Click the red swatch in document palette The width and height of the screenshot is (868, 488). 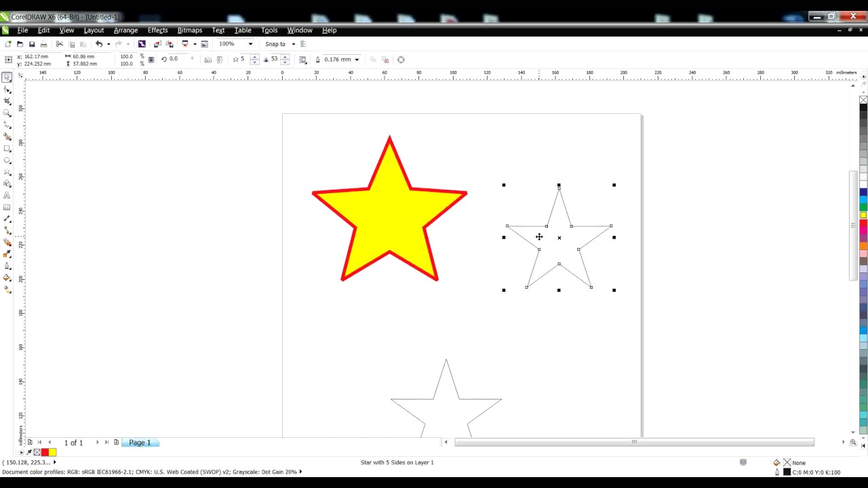point(45,452)
